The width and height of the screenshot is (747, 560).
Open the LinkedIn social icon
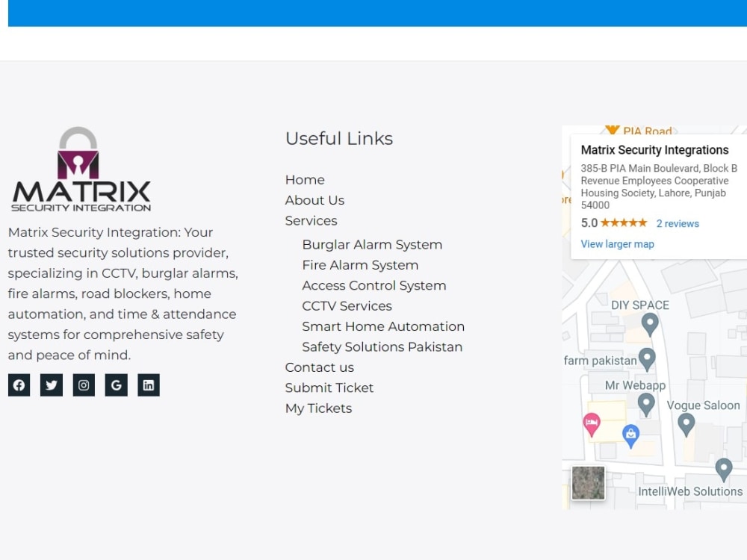pyautogui.click(x=149, y=385)
